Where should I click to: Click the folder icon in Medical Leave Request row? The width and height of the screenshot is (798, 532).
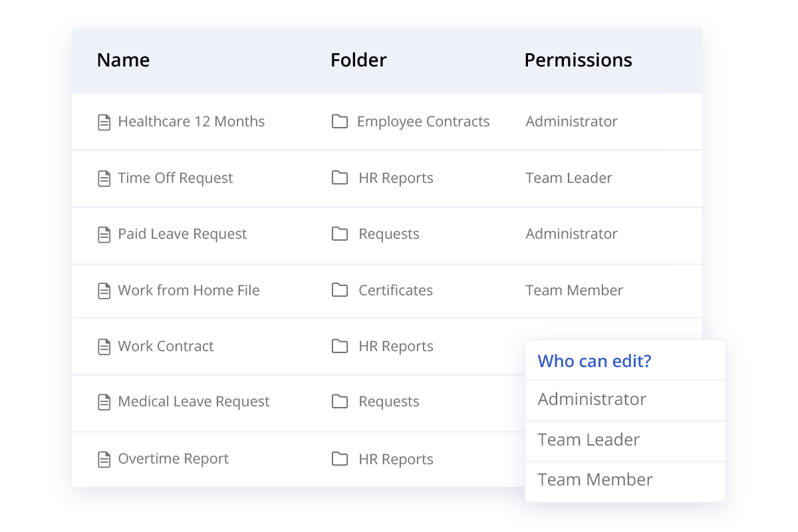(340, 402)
